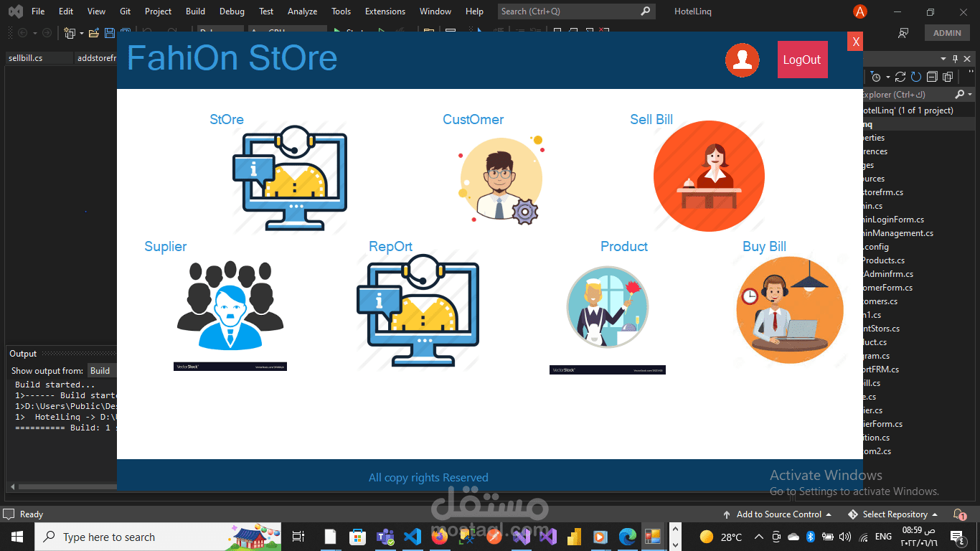The image size is (980, 551).
Task: Open the Edit menu
Action: point(66,11)
